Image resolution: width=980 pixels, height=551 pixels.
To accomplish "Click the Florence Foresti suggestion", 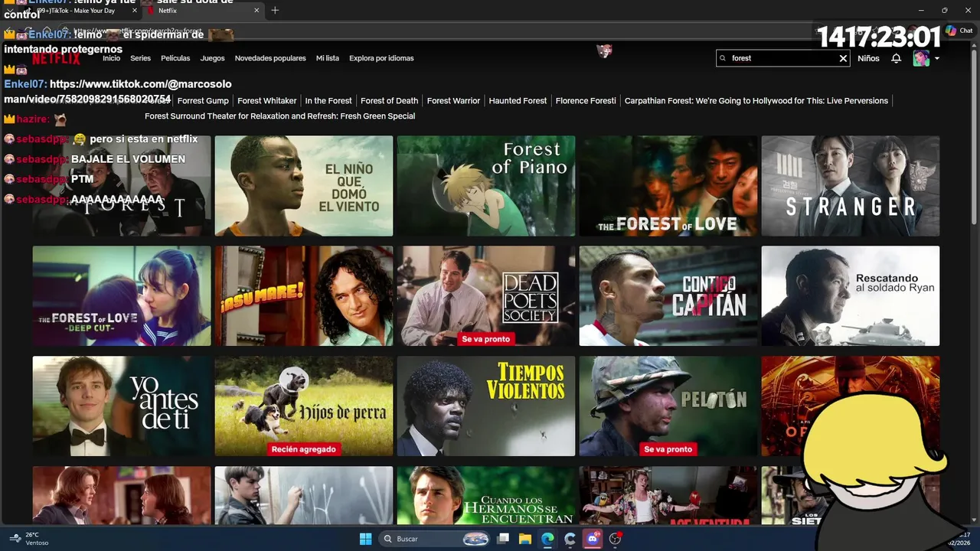I will 586,101.
